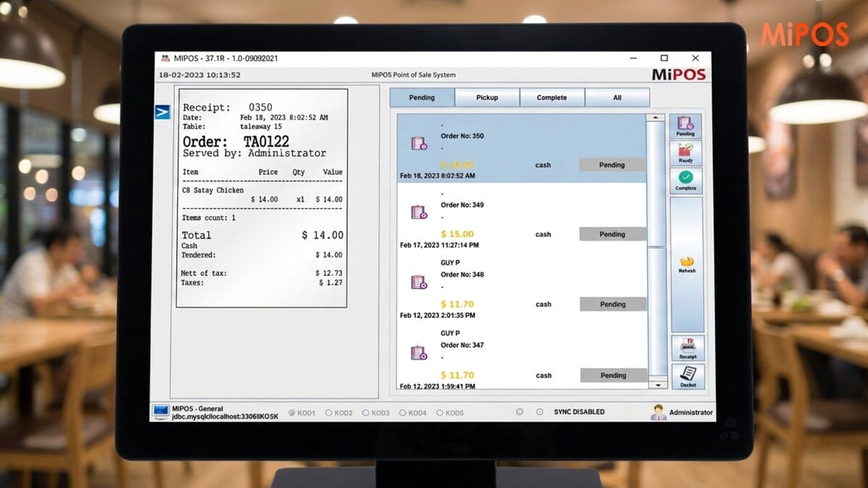
Task: Click the second radio indicator next to SYNC DISABLED
Action: point(539,412)
